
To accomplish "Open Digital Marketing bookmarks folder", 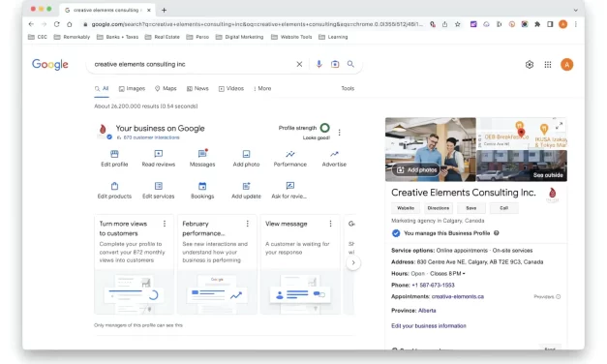I will pos(239,37).
